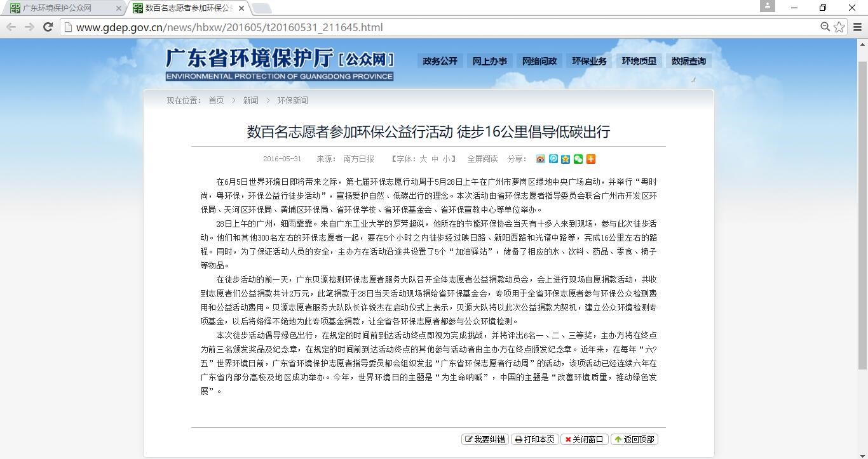Open 环境质量 navigation menu
The width and height of the screenshot is (868, 459).
[639, 61]
